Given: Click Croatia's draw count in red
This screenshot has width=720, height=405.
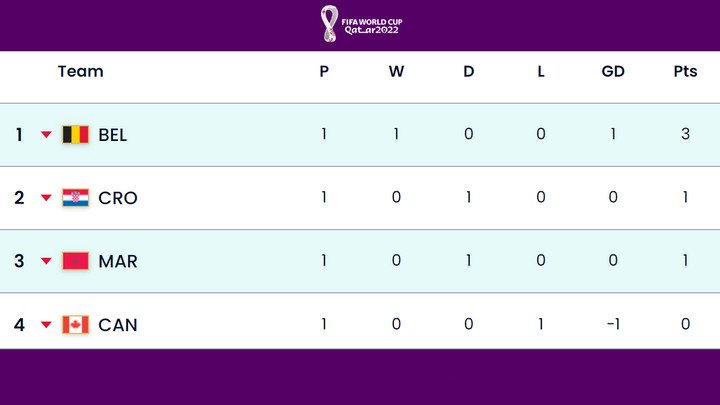Looking at the screenshot, I should click(x=468, y=197).
